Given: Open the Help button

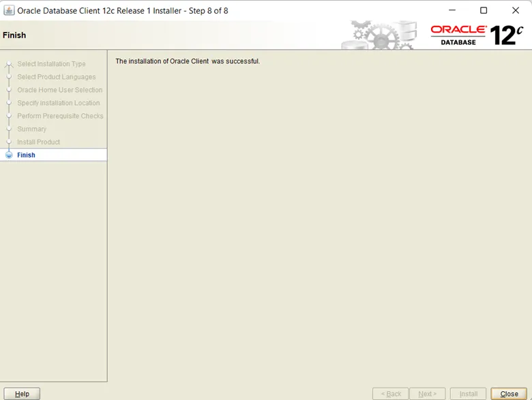Looking at the screenshot, I should click(22, 394).
